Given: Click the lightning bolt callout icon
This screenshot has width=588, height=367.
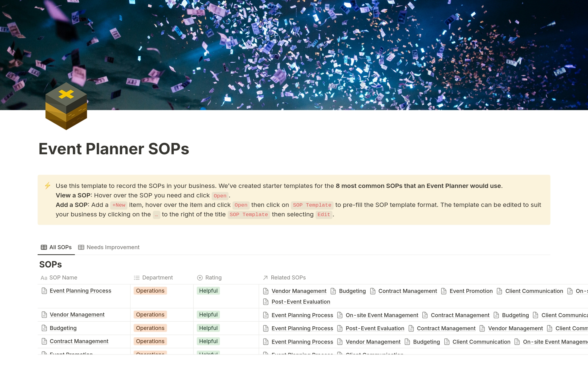Looking at the screenshot, I should [x=47, y=186].
